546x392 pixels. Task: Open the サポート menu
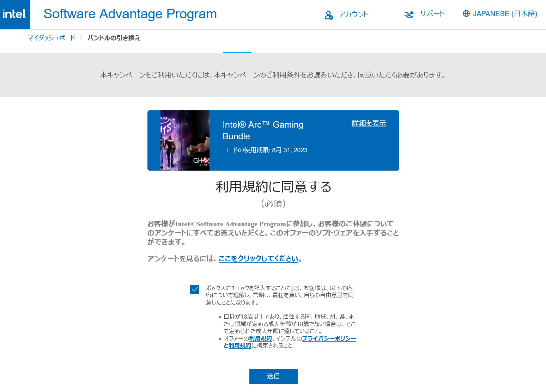click(432, 14)
